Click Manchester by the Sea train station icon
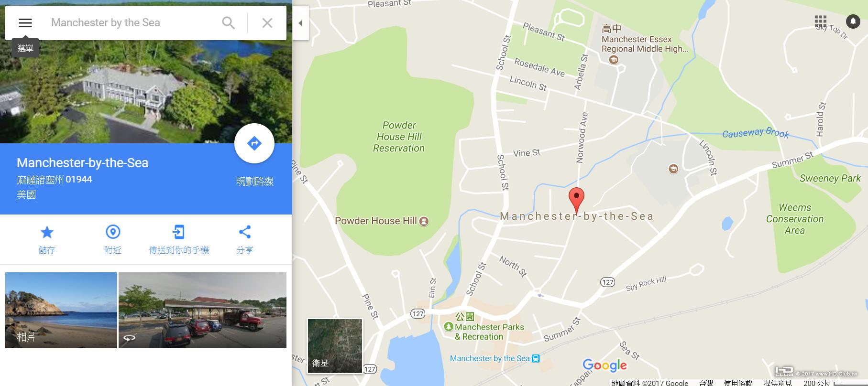 536,358
